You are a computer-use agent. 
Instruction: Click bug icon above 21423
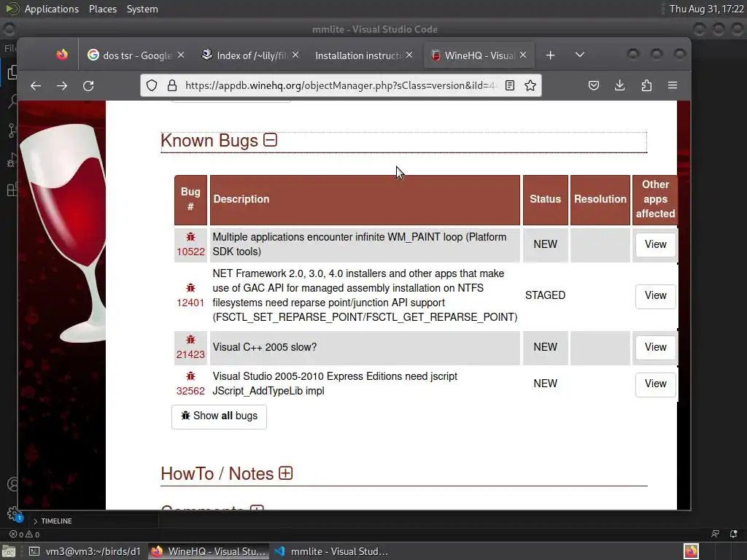click(190, 340)
